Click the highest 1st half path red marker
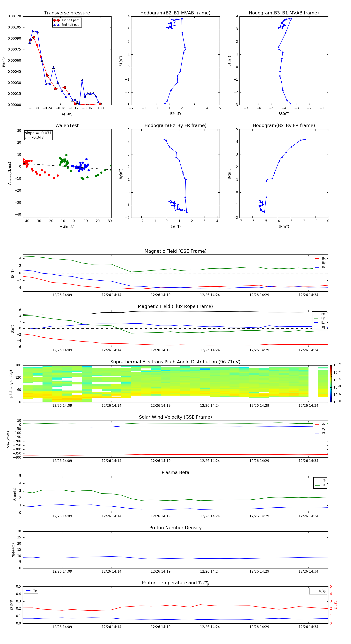The image size is (351, 644). [x=34, y=37]
